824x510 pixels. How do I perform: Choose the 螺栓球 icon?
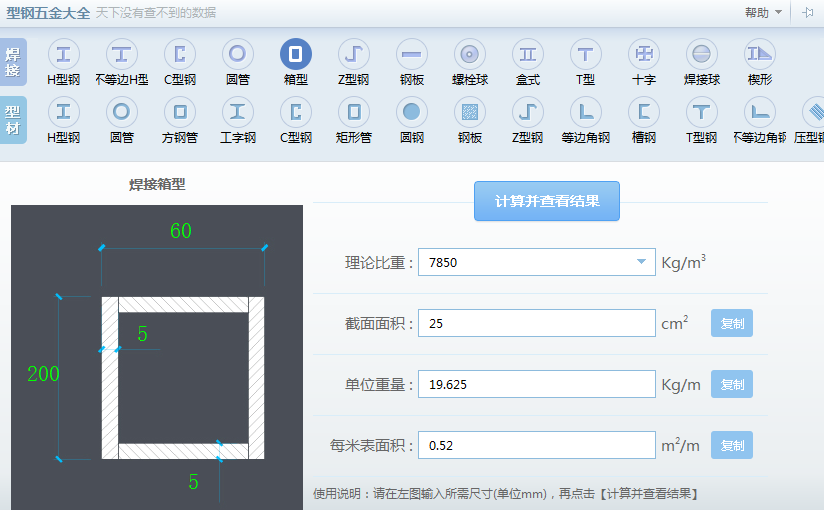click(x=470, y=54)
